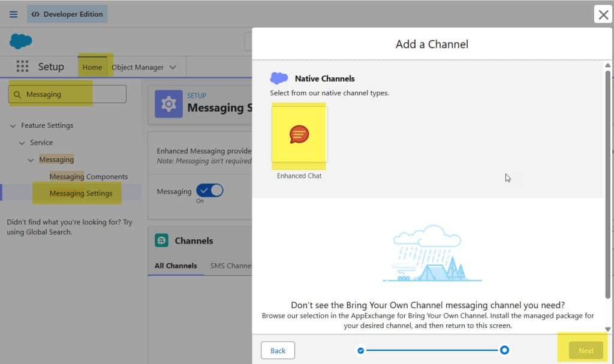Click the Native Channels cloud icon

click(279, 78)
